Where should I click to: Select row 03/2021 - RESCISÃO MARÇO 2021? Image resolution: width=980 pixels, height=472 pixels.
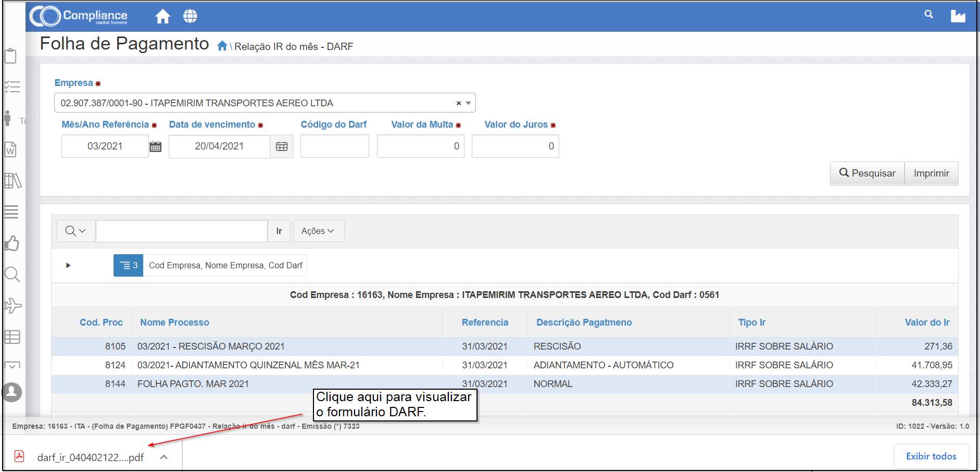tap(505, 346)
